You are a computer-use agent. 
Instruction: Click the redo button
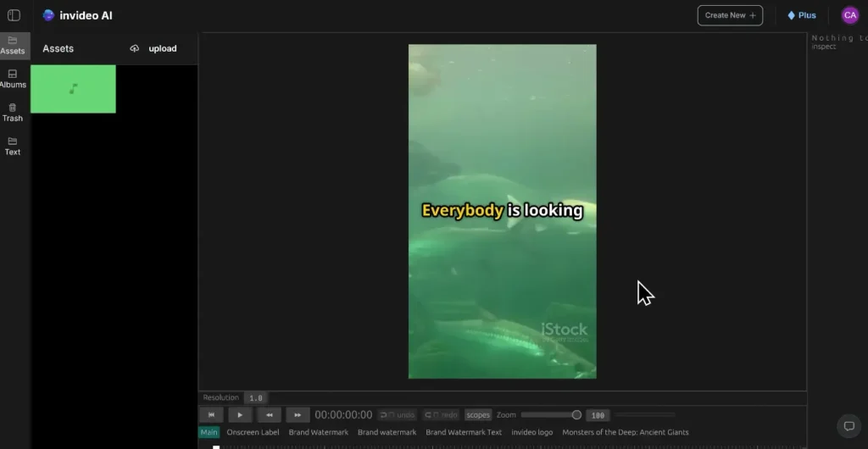[441, 415]
